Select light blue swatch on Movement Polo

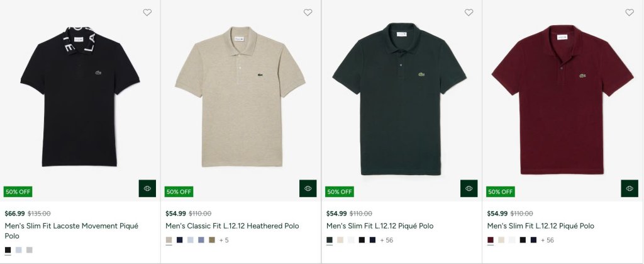[19, 250]
